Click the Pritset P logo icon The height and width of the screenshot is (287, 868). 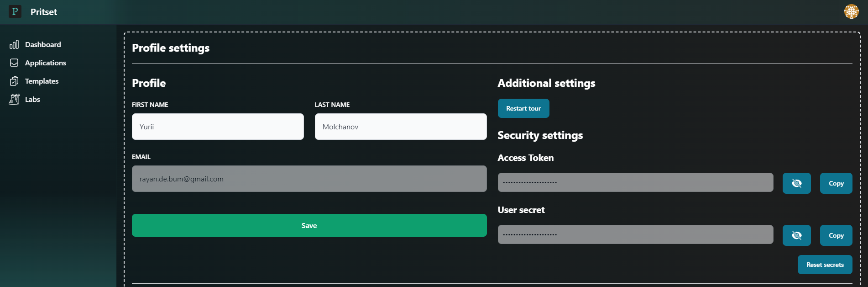15,11
